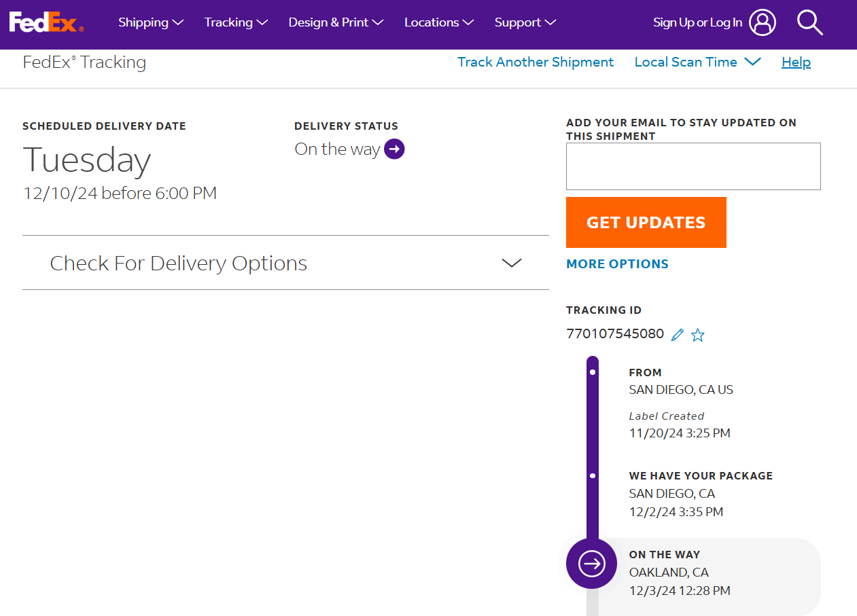
Task: Open the Shipping menu
Action: click(151, 22)
